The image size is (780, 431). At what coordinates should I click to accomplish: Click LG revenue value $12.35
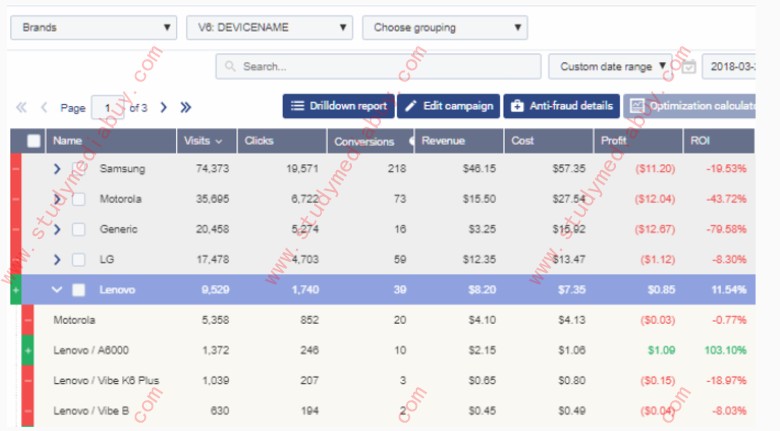coord(479,259)
